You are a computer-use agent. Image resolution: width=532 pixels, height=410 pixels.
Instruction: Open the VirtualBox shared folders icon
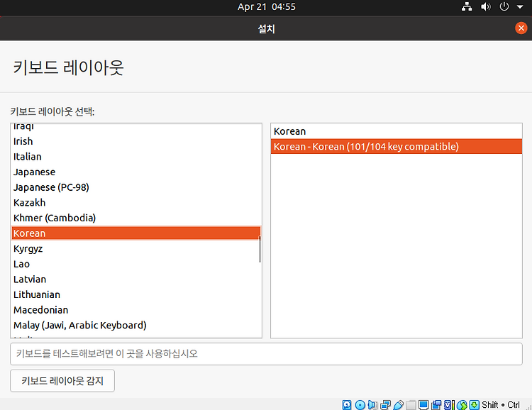point(411,405)
